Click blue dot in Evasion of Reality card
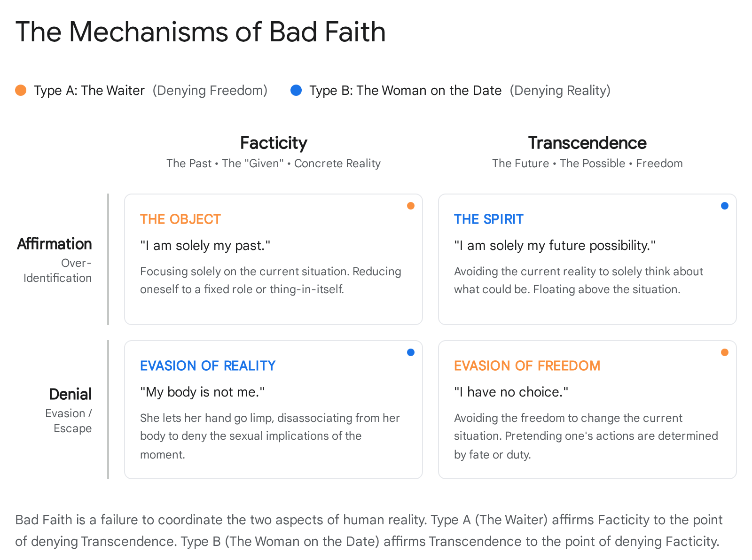This screenshot has width=752, height=560. (411, 352)
